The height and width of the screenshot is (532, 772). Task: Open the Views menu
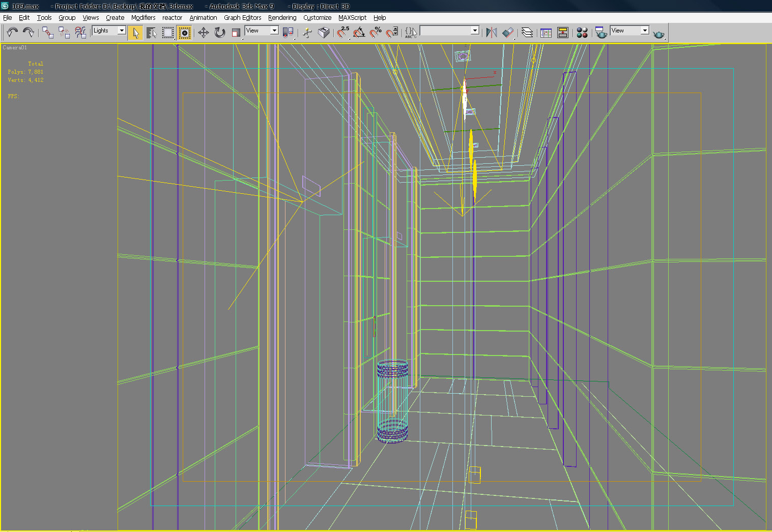pyautogui.click(x=91, y=17)
